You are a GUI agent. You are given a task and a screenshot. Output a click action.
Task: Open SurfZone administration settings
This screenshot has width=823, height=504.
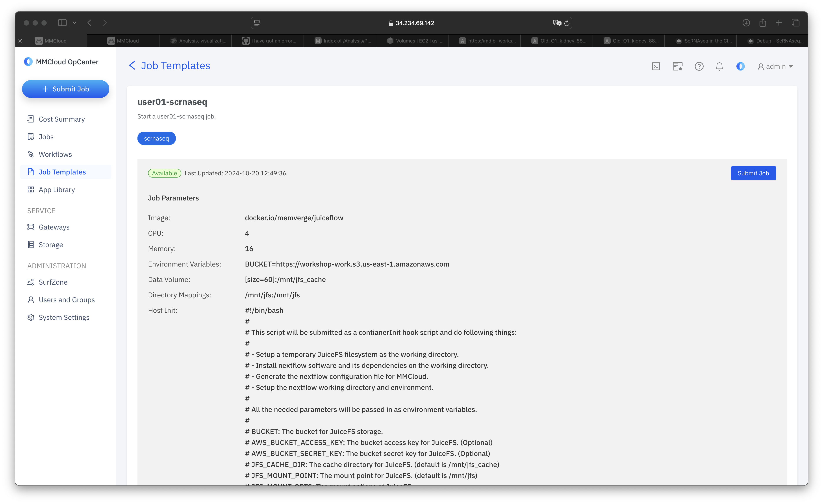[53, 282]
